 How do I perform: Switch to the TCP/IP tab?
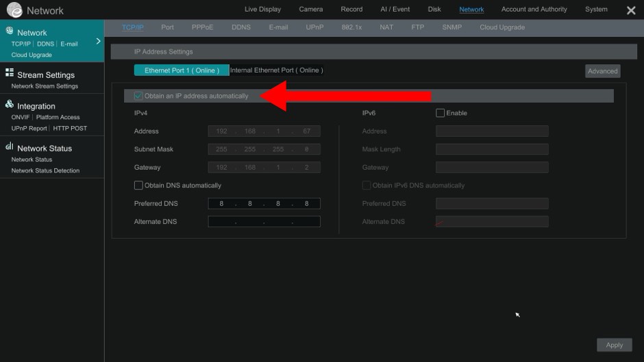[133, 27]
